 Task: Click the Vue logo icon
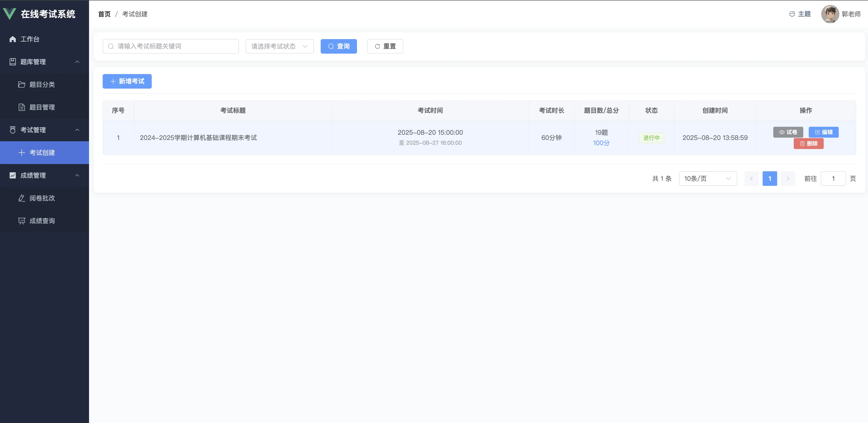10,14
